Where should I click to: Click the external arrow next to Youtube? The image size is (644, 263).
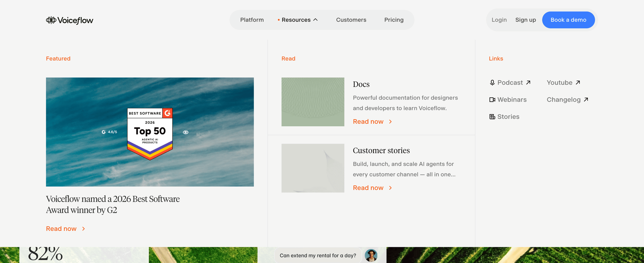pos(578,83)
